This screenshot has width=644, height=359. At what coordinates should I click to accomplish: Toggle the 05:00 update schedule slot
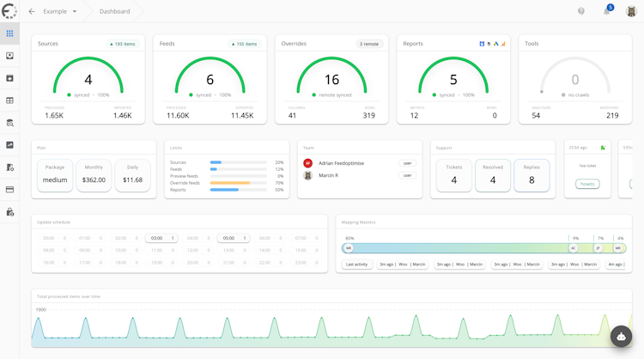point(234,238)
